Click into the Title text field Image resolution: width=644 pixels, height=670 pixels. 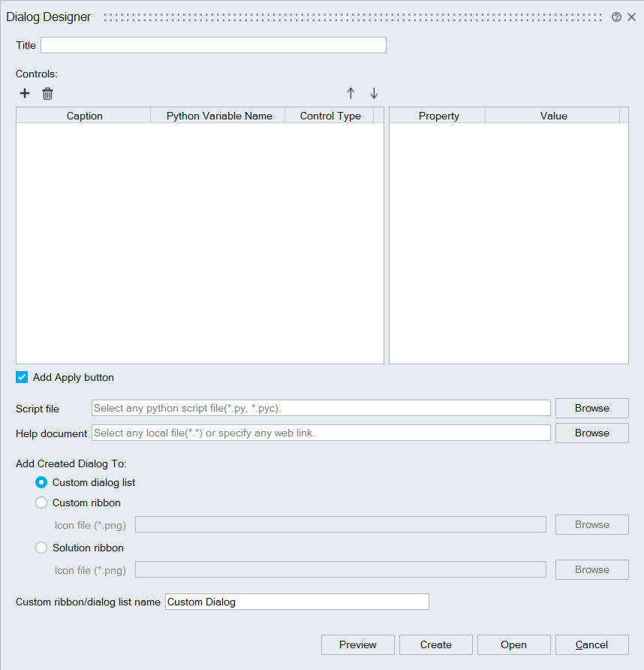coord(213,45)
